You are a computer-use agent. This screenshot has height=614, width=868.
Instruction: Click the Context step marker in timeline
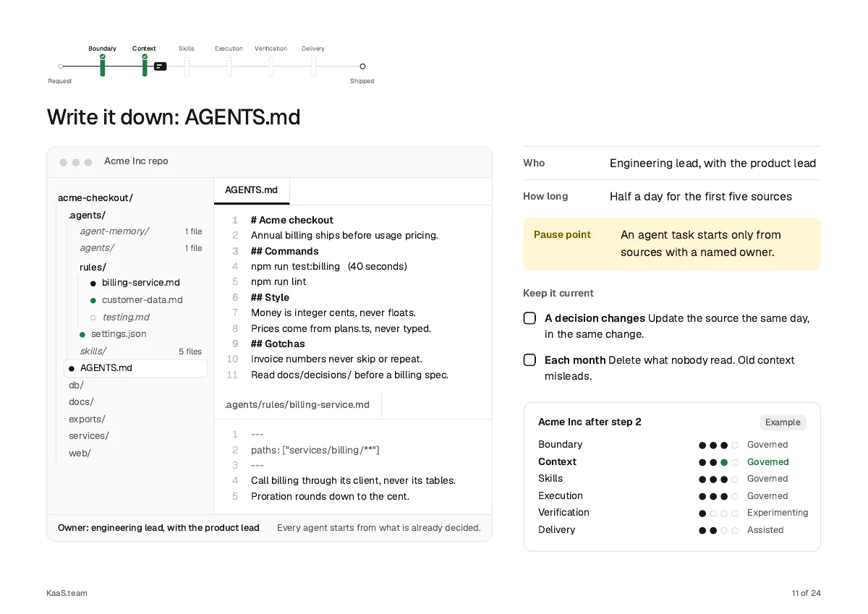pyautogui.click(x=145, y=65)
